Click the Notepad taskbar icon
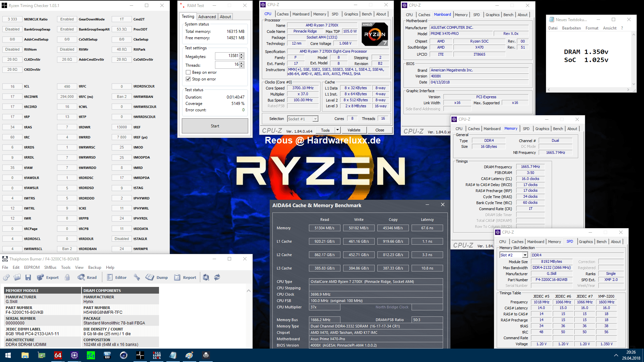Image resolution: width=644 pixels, height=362 pixels. [173, 355]
